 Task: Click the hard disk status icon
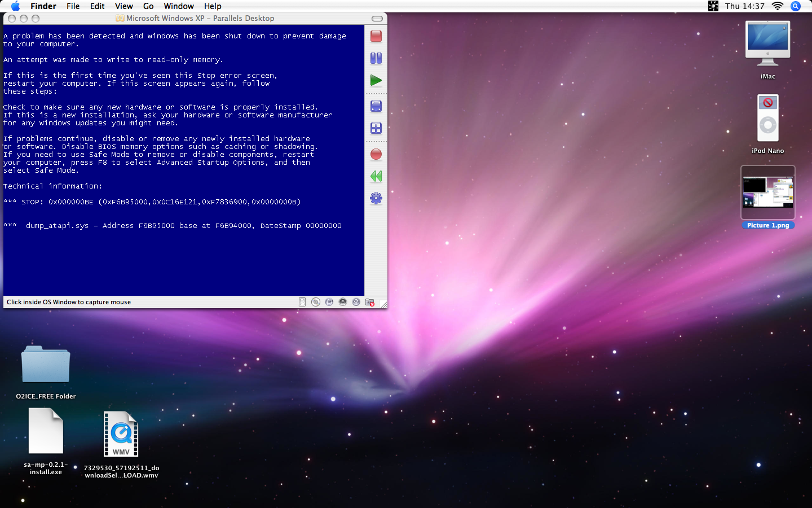(x=302, y=302)
